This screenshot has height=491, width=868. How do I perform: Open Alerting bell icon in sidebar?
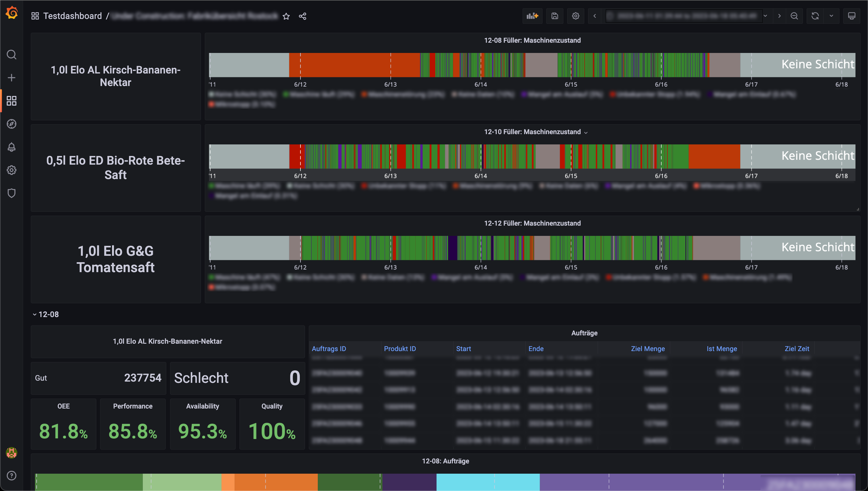(x=12, y=147)
